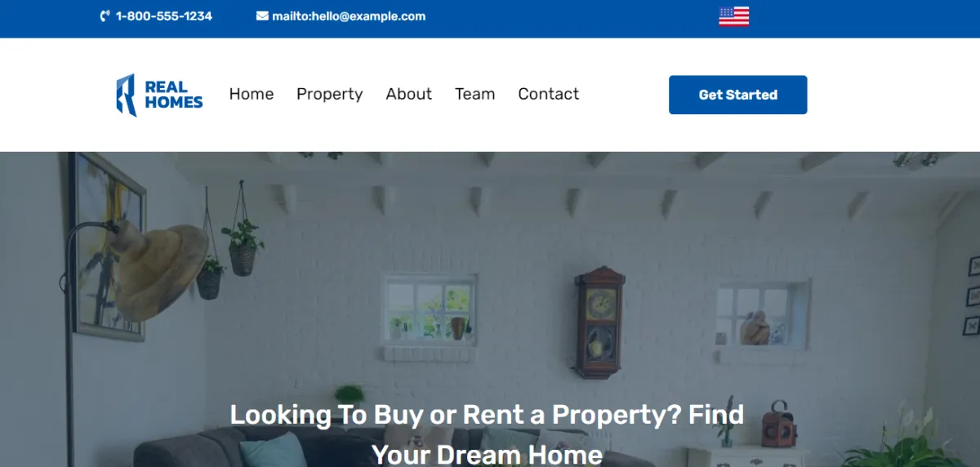The width and height of the screenshot is (980, 467).
Task: Click the "Looking To Buy or Rent" headline
Action: coord(487,415)
